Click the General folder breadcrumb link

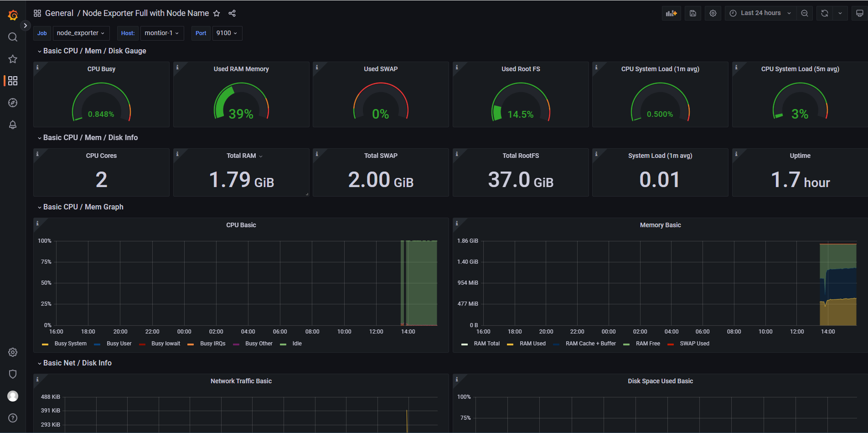click(x=59, y=13)
